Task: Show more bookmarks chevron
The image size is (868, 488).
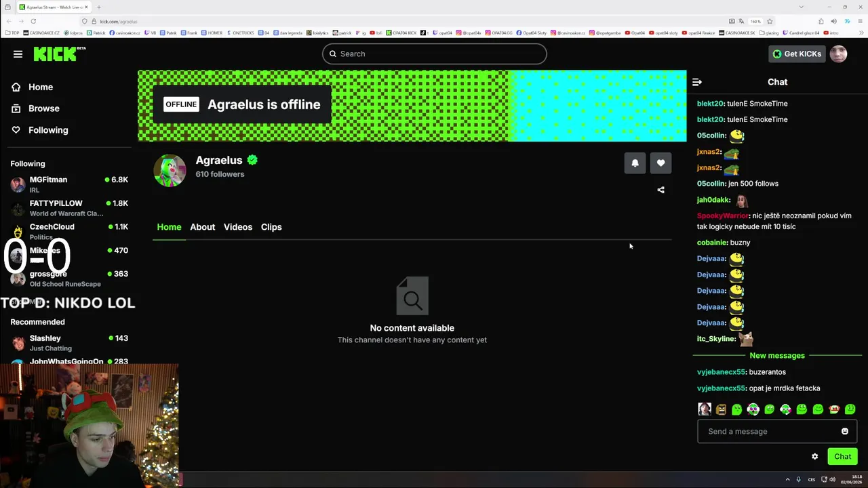Action: click(861, 33)
